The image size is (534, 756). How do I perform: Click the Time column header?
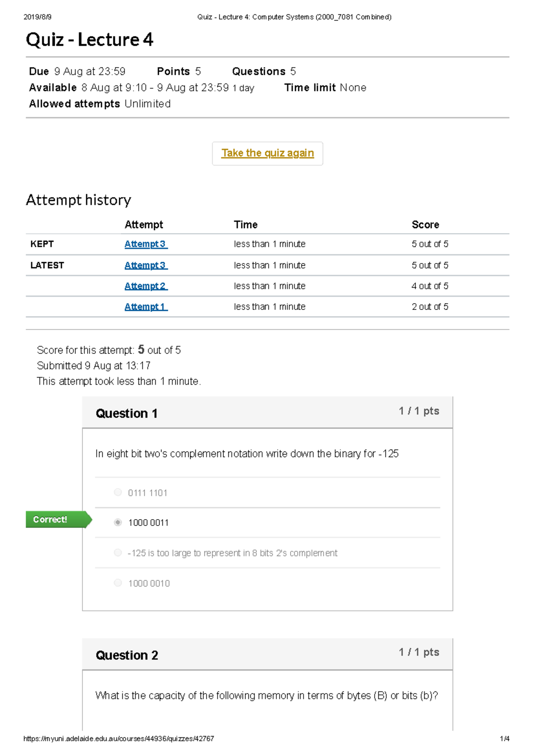(x=246, y=225)
